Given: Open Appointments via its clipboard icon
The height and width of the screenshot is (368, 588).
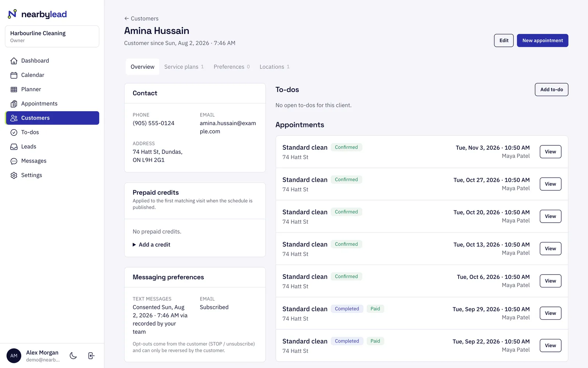Looking at the screenshot, I should pos(14,104).
